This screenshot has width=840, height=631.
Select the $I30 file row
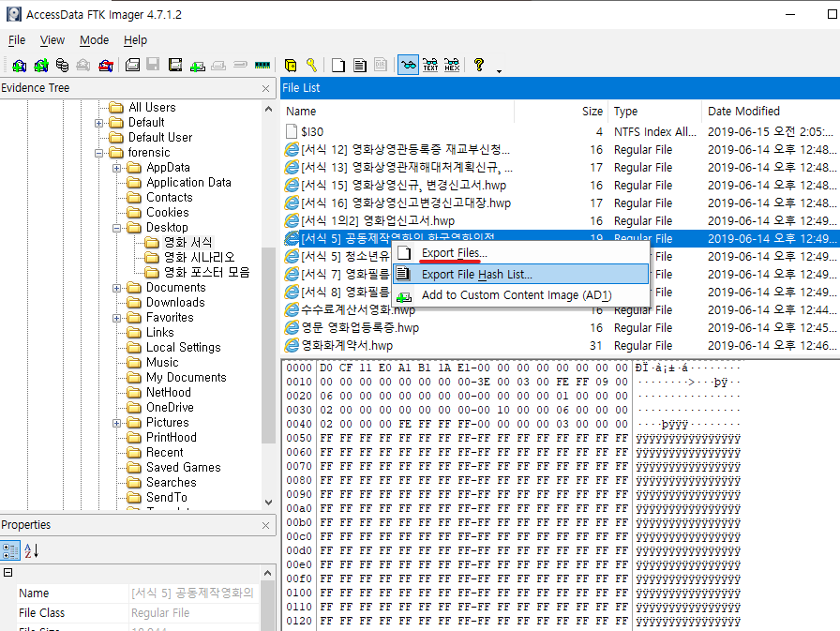coord(561,132)
